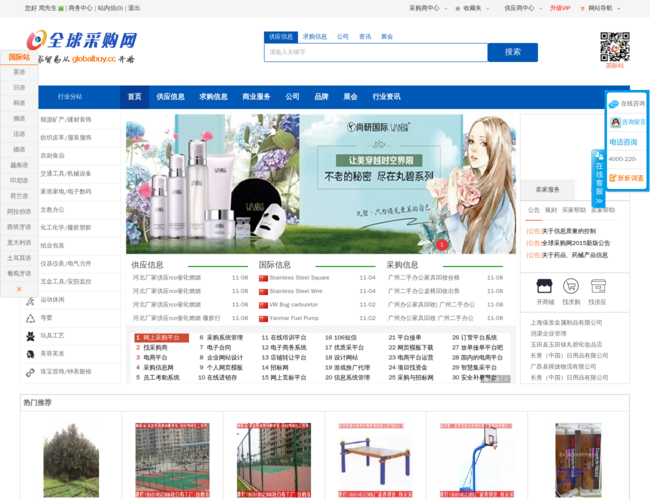Click the 珠宝首饰/钟表眼镜 category icon

(x=30, y=372)
